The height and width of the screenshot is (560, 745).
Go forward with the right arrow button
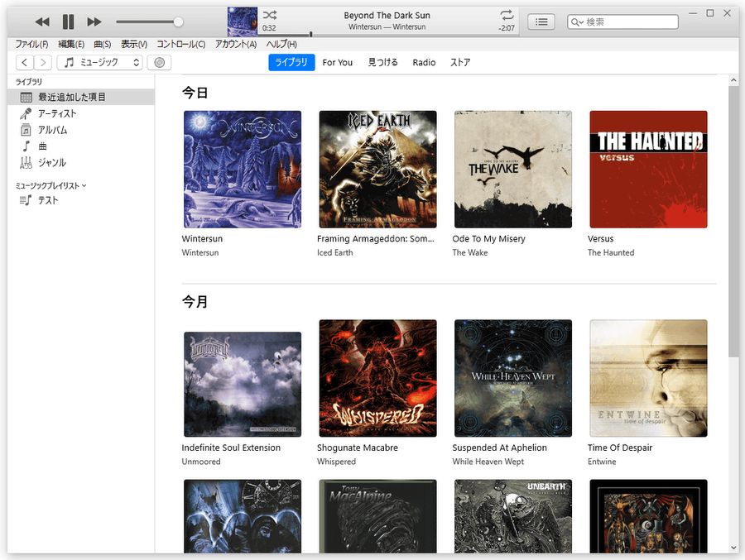click(x=43, y=62)
